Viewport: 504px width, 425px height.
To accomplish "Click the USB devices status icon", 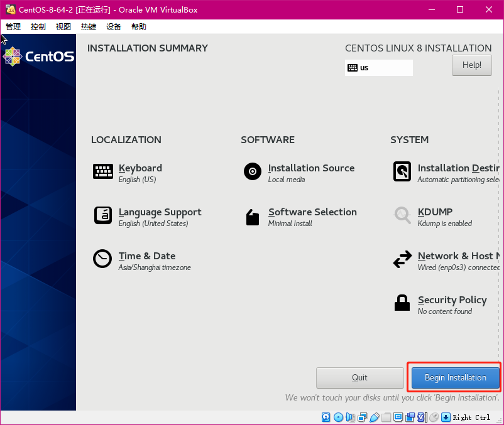I will point(374,417).
